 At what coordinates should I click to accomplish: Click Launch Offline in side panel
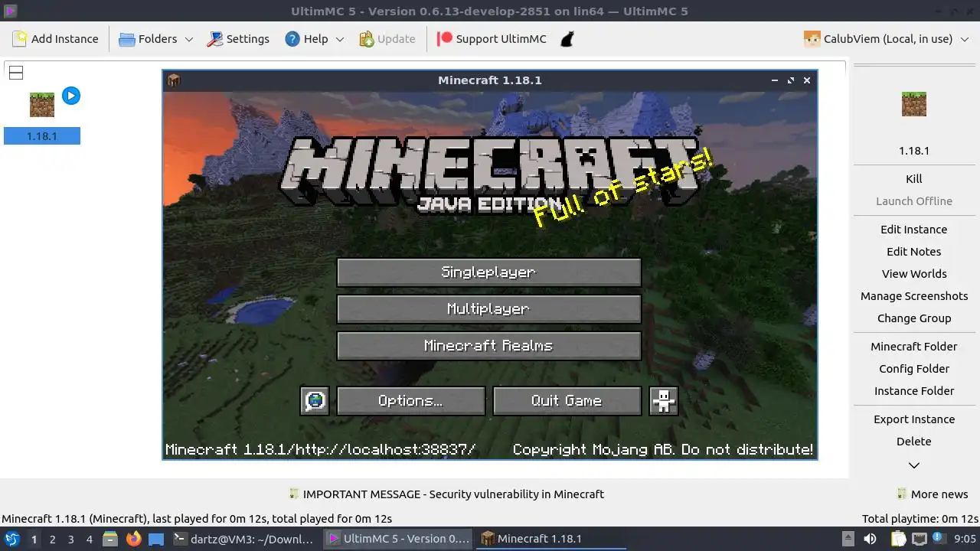(914, 201)
